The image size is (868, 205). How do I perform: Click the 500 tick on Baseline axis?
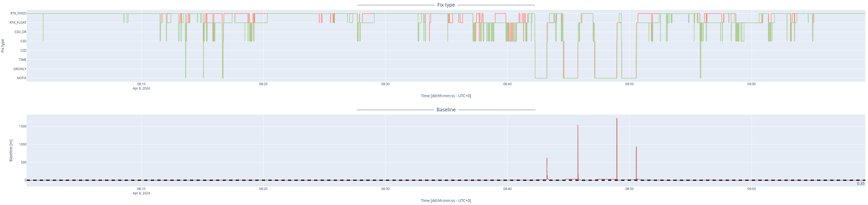point(24,162)
